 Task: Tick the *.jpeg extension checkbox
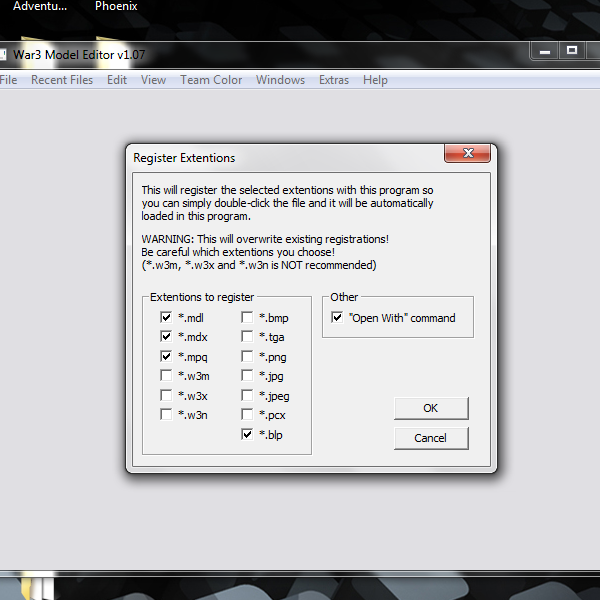click(247, 395)
